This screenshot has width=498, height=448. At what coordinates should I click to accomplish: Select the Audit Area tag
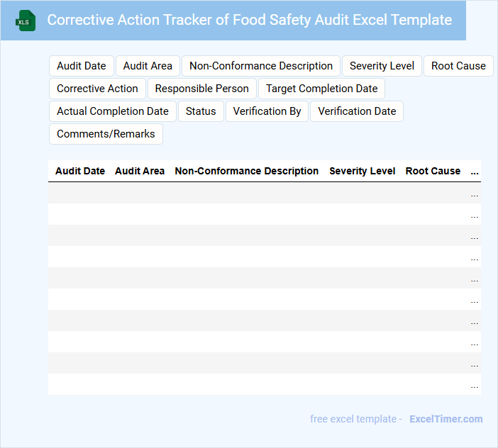click(x=148, y=66)
